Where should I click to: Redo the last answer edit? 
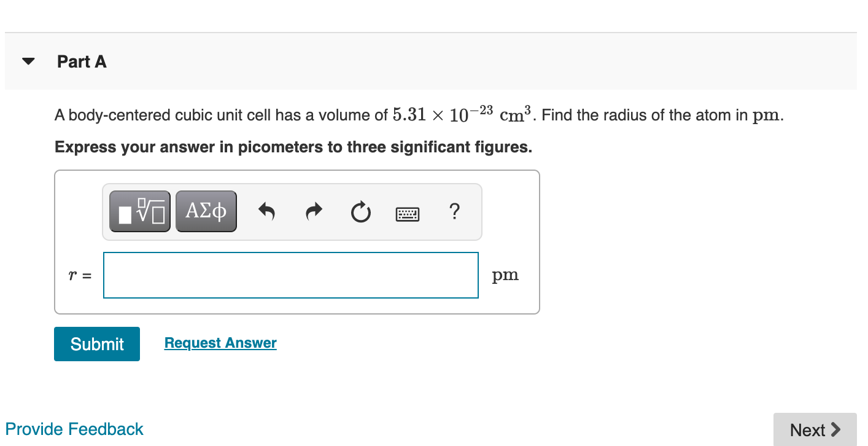pos(313,211)
